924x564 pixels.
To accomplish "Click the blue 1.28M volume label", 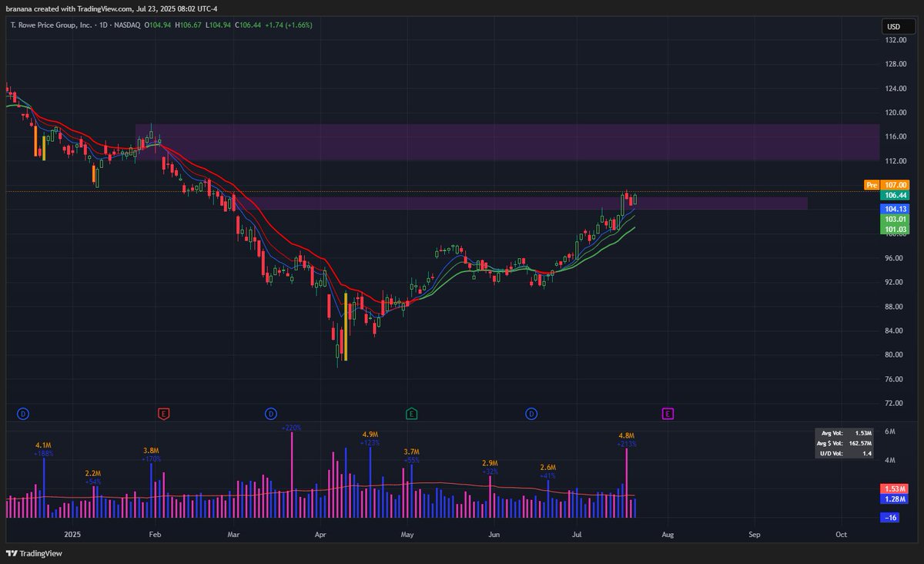I will click(893, 499).
